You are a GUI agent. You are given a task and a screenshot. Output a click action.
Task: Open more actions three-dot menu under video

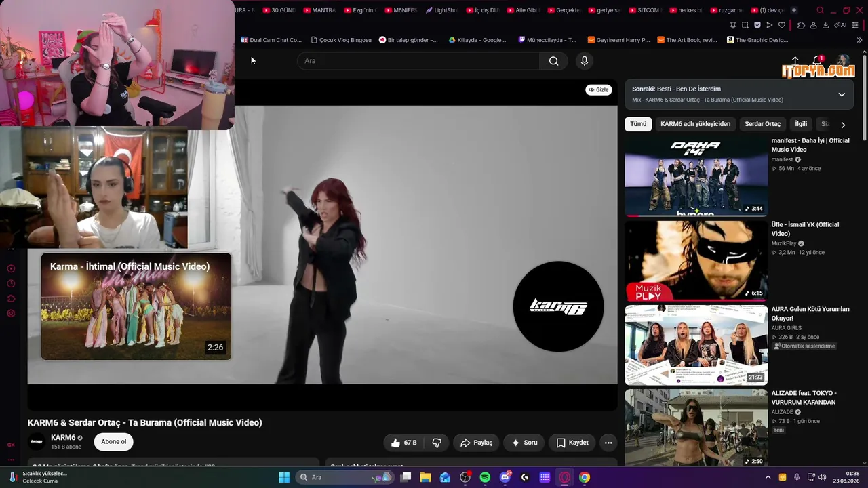tap(608, 443)
